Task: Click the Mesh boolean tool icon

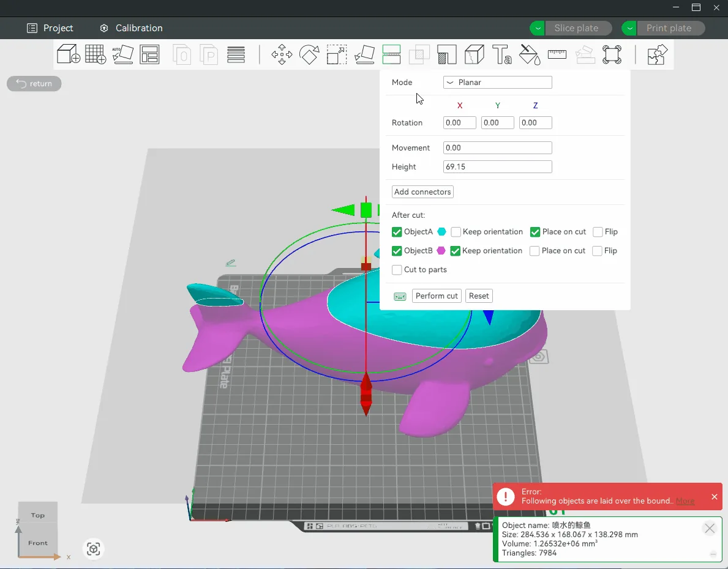Action: click(x=419, y=54)
